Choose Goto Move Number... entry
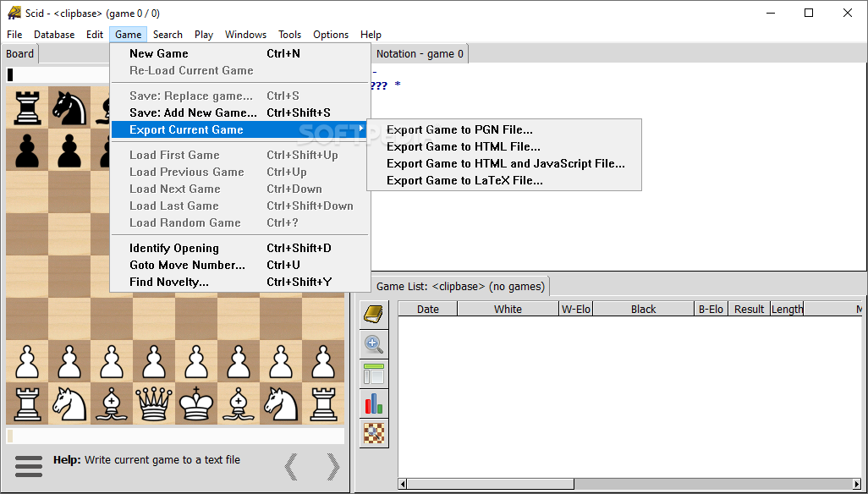The height and width of the screenshot is (494, 868). (x=240, y=265)
